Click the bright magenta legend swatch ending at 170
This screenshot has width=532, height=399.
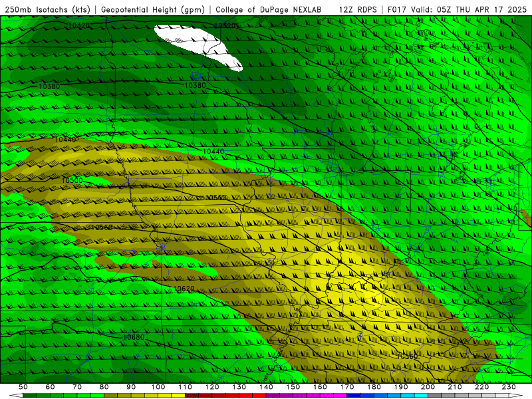coord(340,395)
